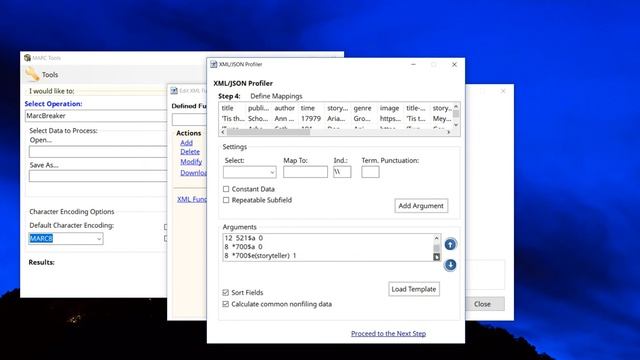Click the move-argument-down arrow icon
This screenshot has width=640, height=360.
click(450, 264)
